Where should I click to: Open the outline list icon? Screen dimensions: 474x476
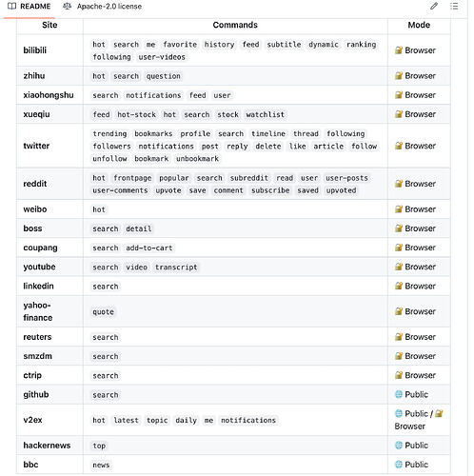tap(454, 6)
